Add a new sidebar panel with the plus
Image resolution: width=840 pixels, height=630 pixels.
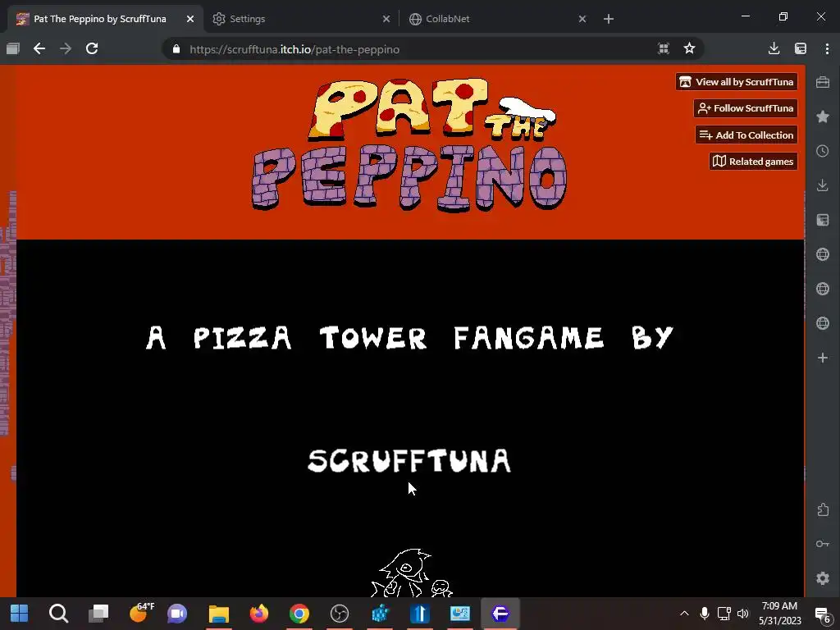coord(823,358)
